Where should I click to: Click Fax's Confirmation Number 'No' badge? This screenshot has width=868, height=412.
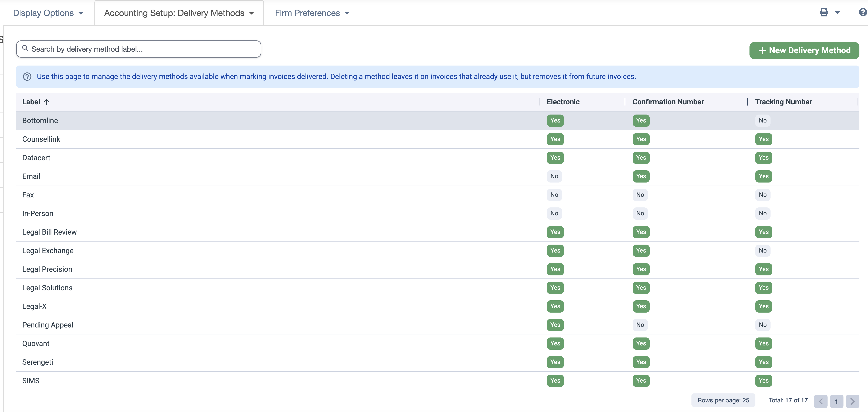(x=640, y=195)
